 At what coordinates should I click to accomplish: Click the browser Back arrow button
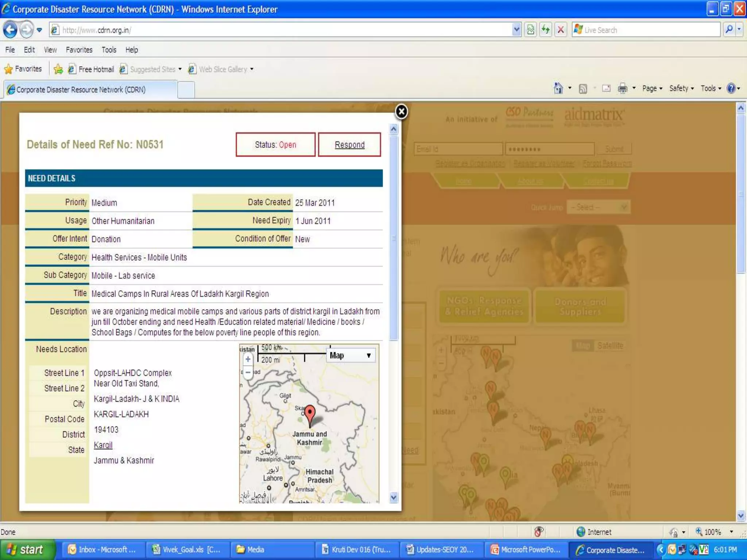point(11,30)
